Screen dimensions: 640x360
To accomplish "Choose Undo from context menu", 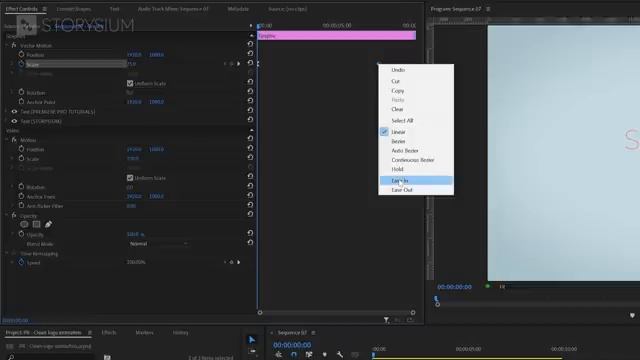I will [416, 70].
